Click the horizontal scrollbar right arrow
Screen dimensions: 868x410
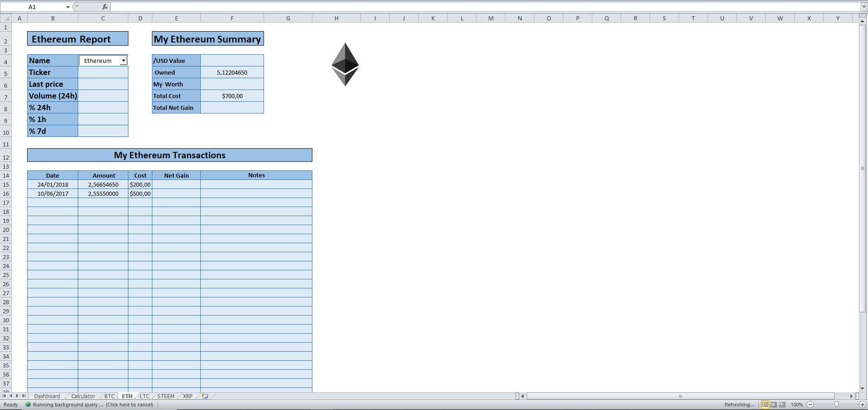pos(851,396)
